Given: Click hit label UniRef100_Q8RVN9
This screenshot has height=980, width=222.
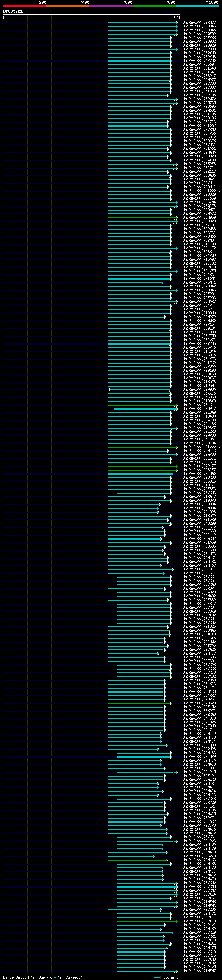Looking at the screenshot, I should 199,53.
